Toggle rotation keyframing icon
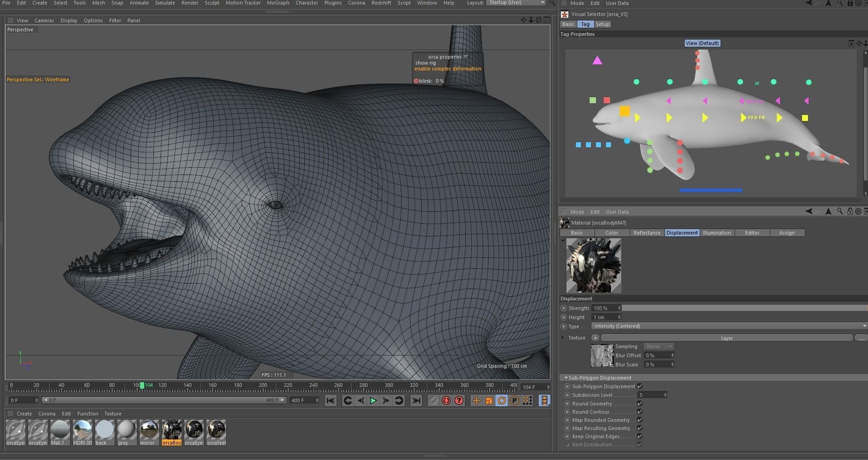 tap(501, 400)
